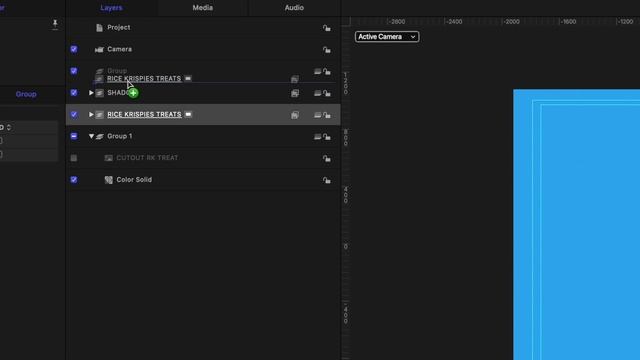Screen dimensions: 640x360
Task: Expand the selected RICE KRISPIES TREATS group
Action: click(91, 114)
